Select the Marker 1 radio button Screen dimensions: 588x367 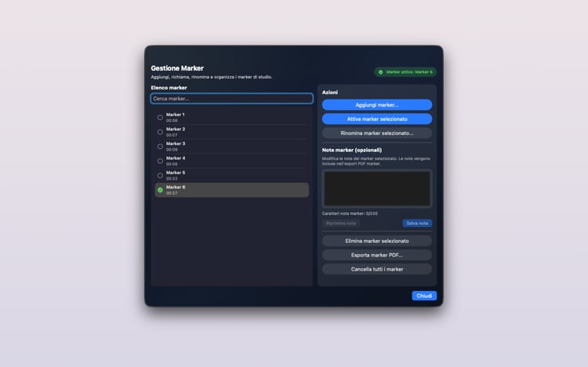[160, 118]
